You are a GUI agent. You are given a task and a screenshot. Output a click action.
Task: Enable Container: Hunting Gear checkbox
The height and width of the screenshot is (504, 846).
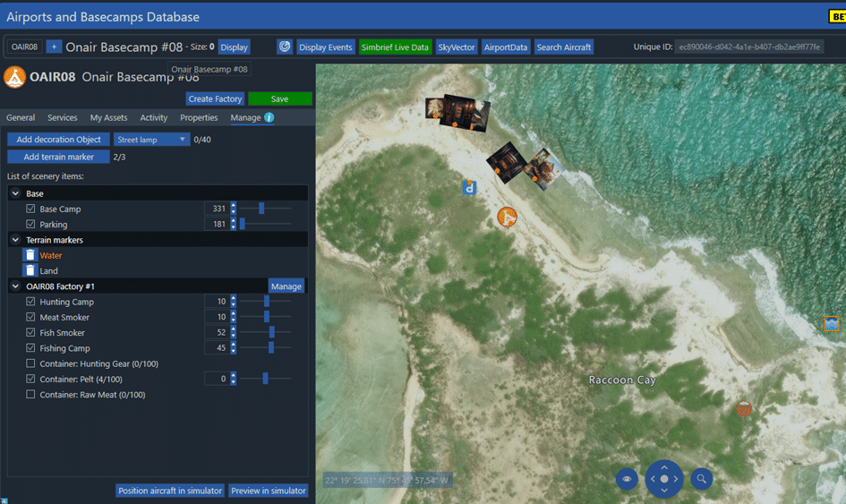30,363
